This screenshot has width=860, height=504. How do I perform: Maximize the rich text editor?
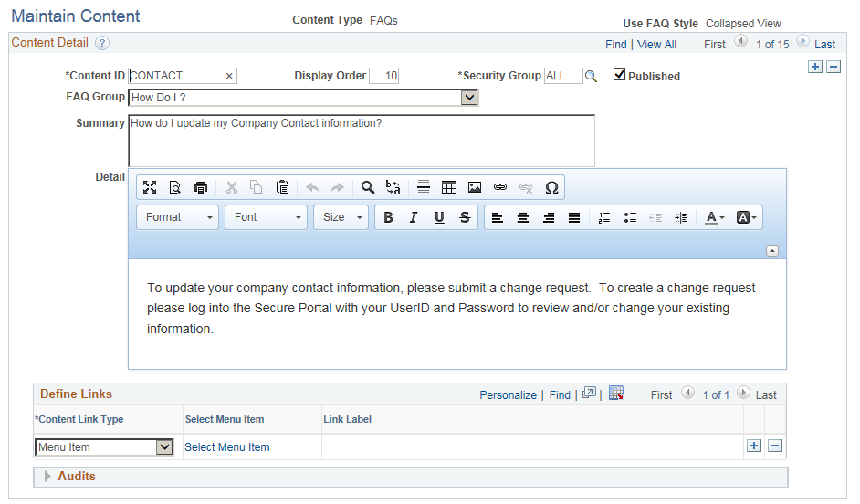tap(150, 187)
